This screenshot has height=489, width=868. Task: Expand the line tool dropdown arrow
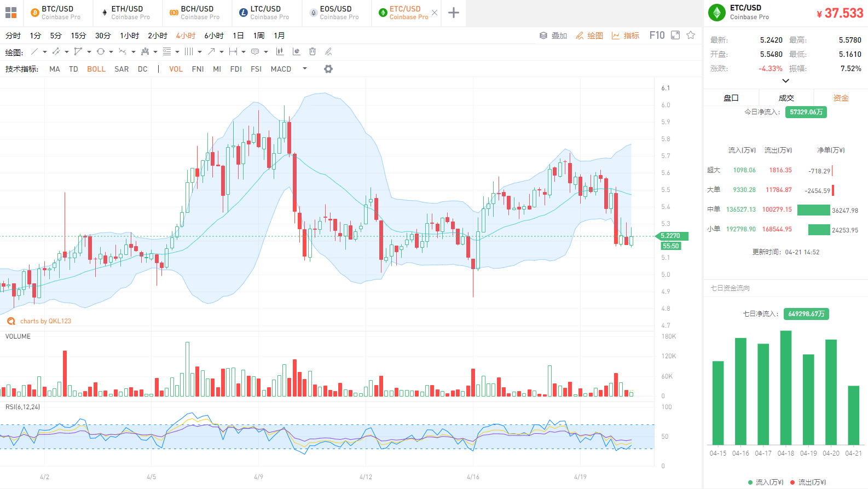(x=45, y=52)
